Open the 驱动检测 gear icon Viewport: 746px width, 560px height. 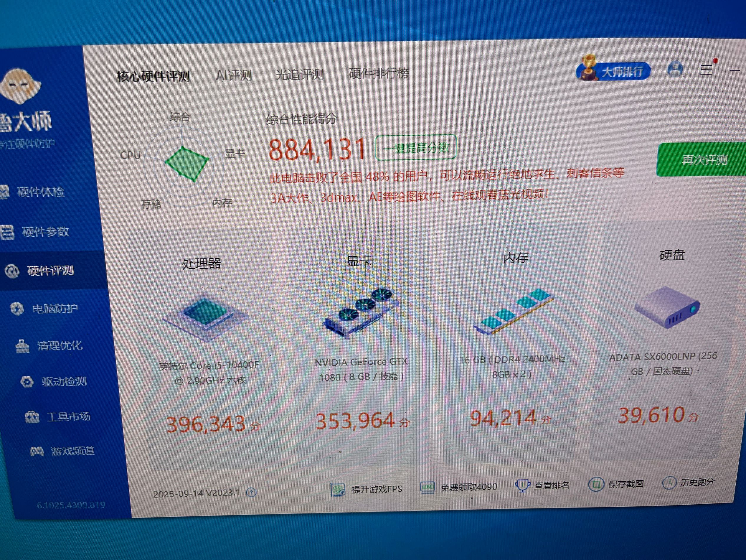(27, 382)
